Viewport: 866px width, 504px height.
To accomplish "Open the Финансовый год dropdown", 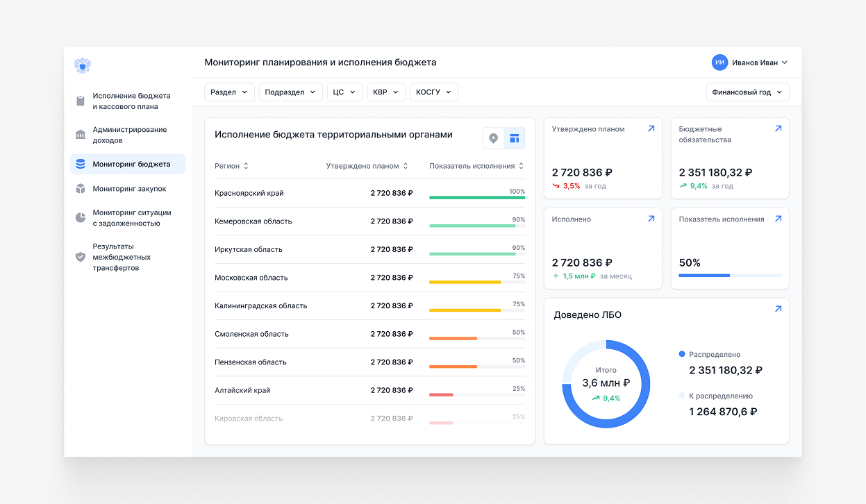I will point(747,92).
